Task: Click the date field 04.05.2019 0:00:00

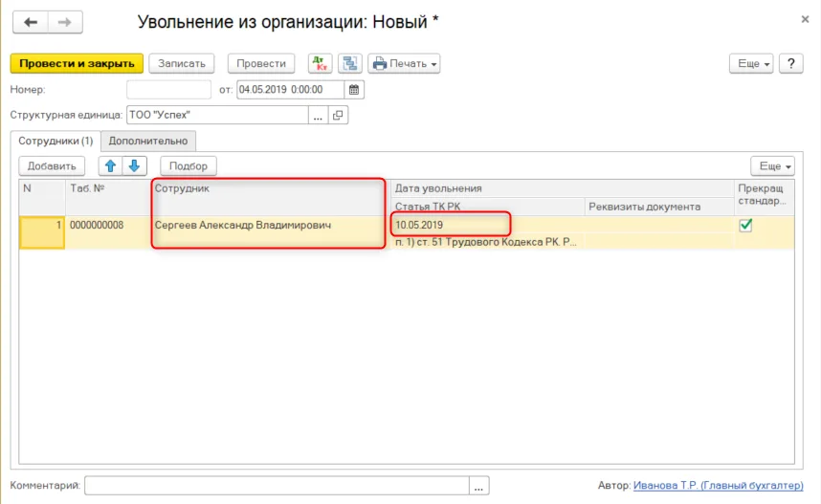Action: (291, 90)
